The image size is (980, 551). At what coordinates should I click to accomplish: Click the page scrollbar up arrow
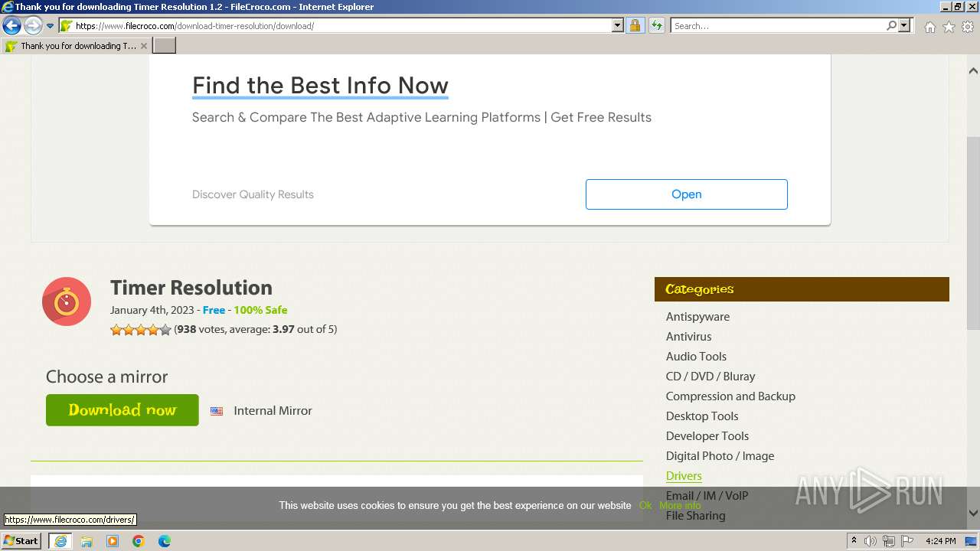tap(973, 70)
